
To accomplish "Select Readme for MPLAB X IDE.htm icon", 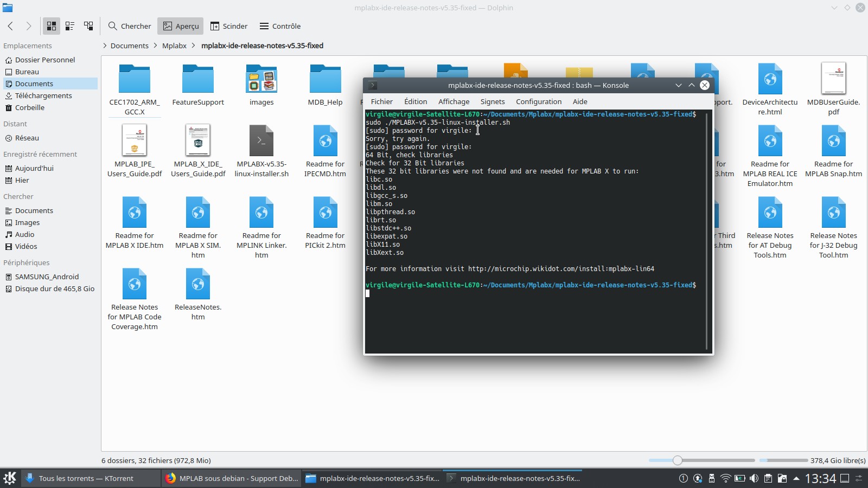I will 135,212.
